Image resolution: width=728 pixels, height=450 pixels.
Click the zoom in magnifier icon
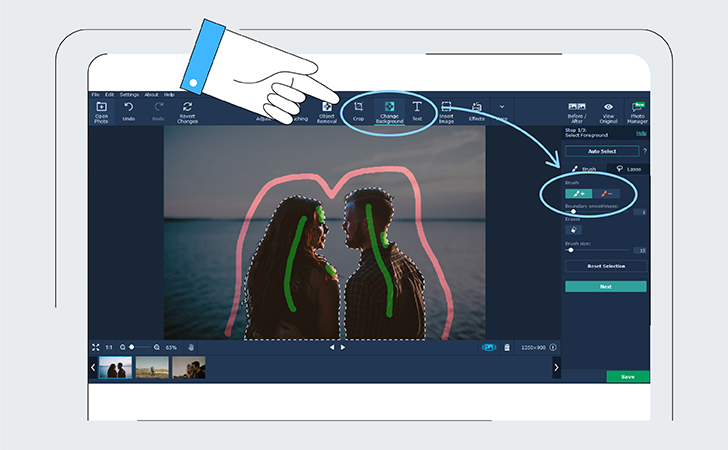coord(157,347)
